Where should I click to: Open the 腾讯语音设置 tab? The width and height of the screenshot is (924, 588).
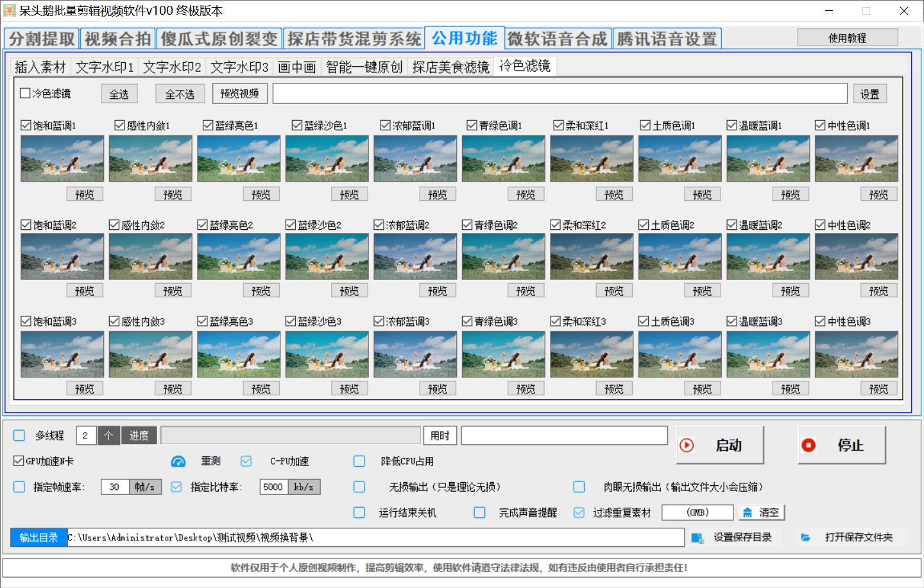667,39
